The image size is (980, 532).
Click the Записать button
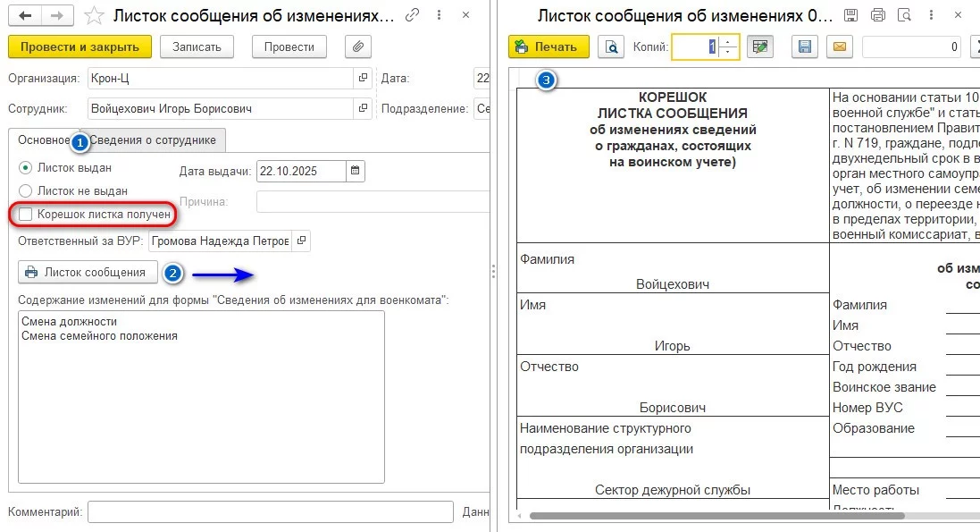(x=197, y=46)
